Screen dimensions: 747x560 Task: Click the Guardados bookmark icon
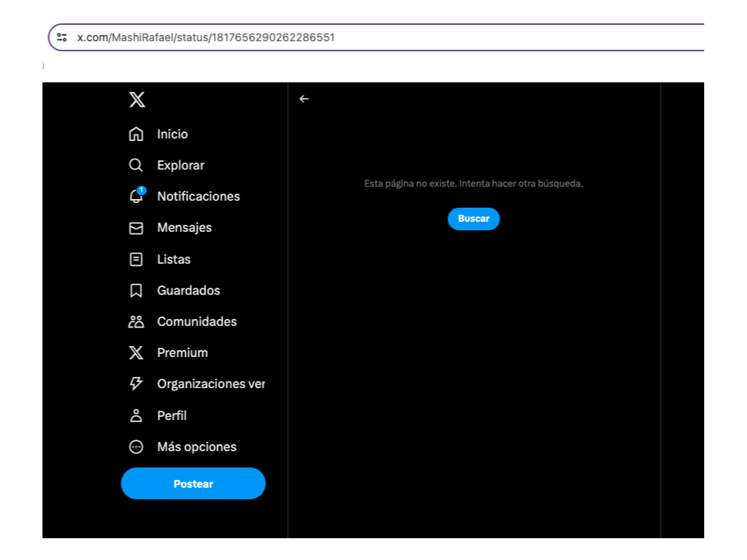pyautogui.click(x=136, y=290)
